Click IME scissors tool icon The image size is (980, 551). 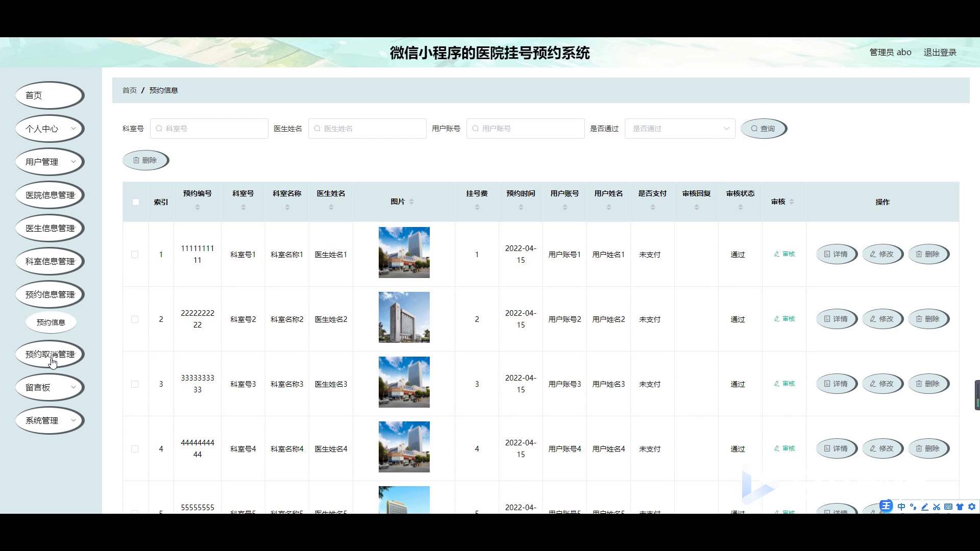point(937,507)
